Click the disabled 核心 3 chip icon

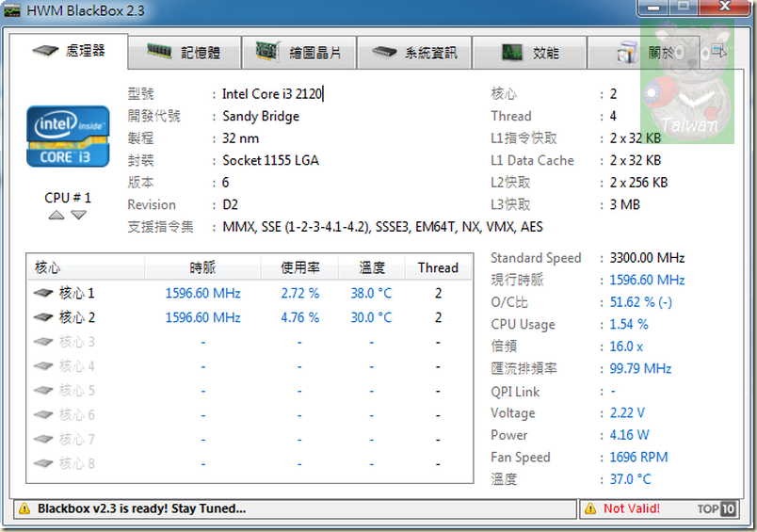(x=43, y=342)
